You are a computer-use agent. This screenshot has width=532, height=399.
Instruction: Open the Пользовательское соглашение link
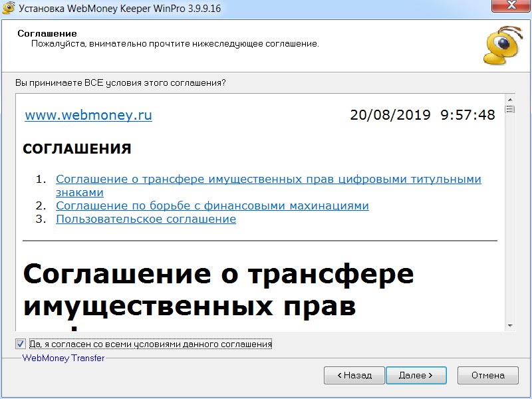point(146,219)
